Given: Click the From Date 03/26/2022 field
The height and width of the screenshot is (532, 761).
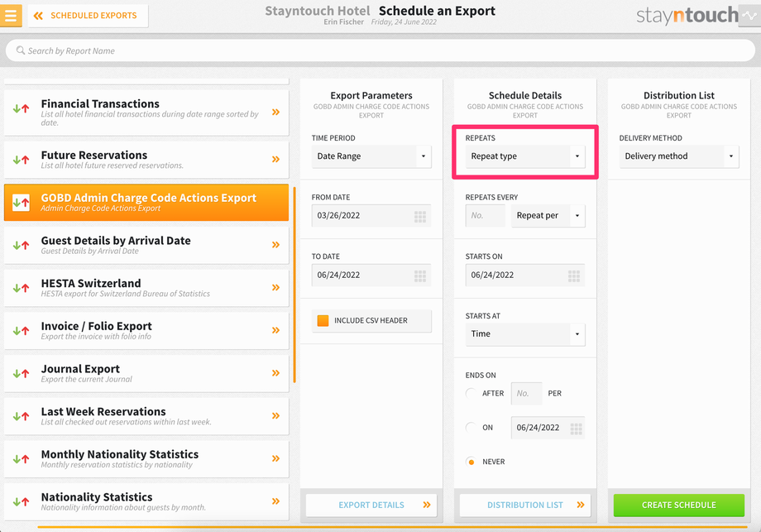Looking at the screenshot, I should pos(371,215).
